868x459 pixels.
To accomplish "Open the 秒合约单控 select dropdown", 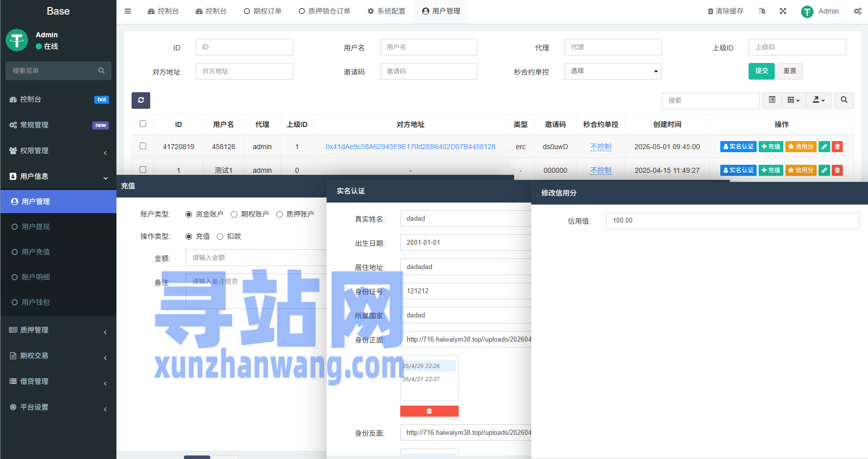I will [612, 71].
